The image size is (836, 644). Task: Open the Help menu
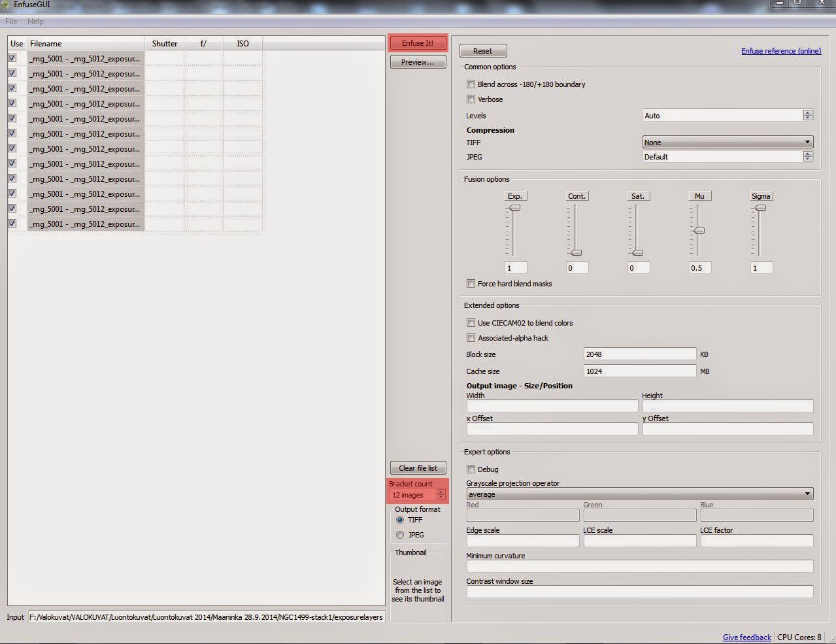[x=35, y=21]
